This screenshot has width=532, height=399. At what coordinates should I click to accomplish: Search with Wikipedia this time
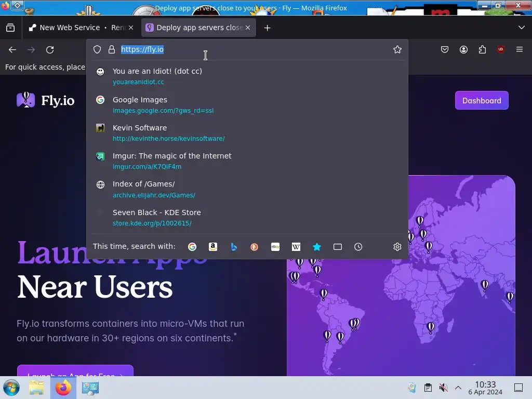click(296, 247)
